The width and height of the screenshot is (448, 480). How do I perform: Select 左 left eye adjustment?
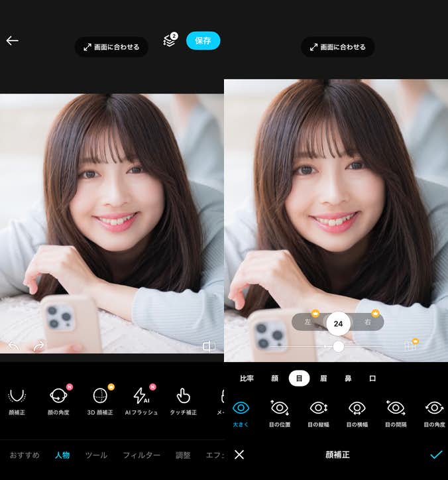(x=308, y=322)
